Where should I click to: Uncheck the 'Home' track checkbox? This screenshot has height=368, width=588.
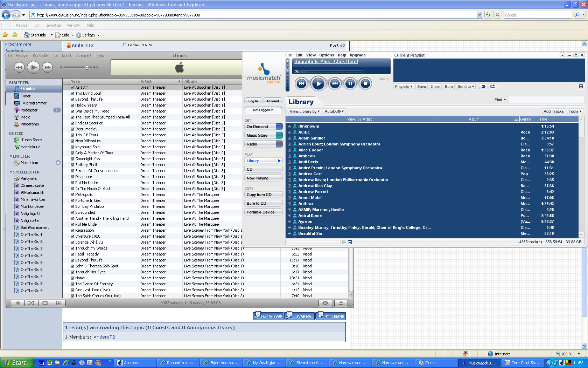click(x=72, y=278)
